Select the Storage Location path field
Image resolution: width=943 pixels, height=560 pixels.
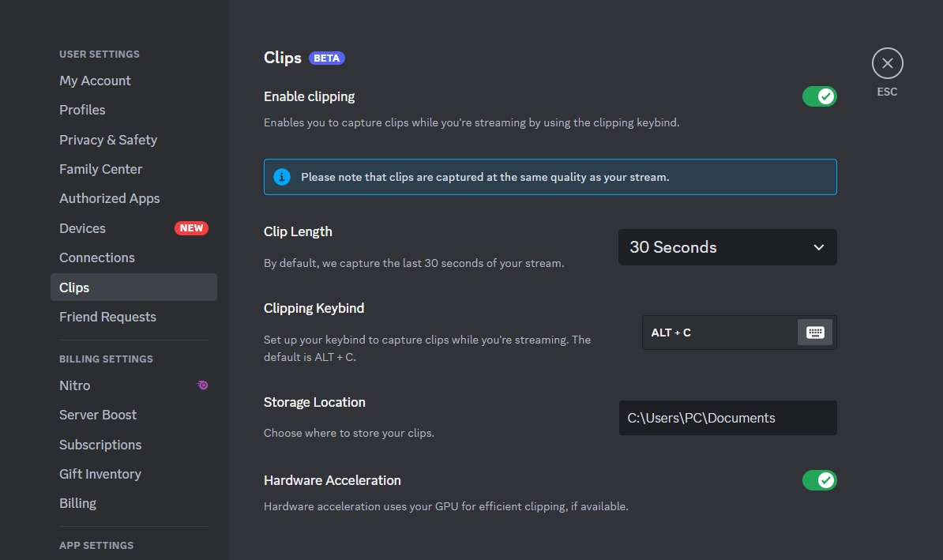(x=727, y=417)
